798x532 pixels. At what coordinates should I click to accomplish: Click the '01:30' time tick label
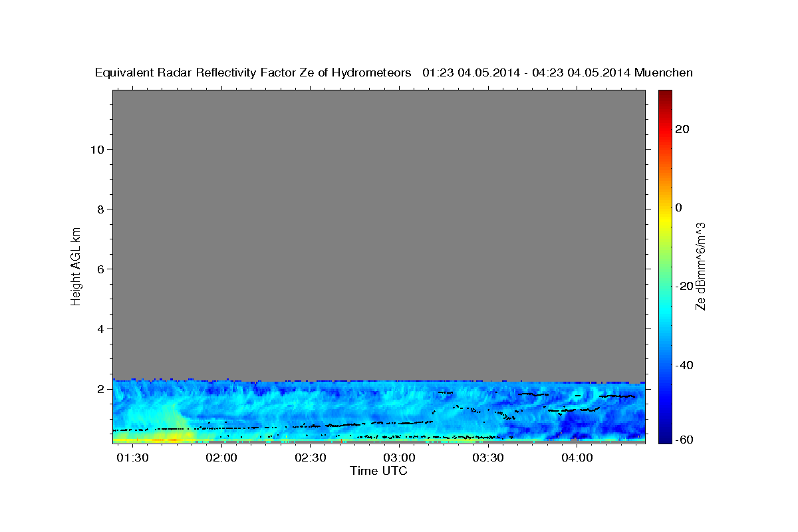[131, 458]
